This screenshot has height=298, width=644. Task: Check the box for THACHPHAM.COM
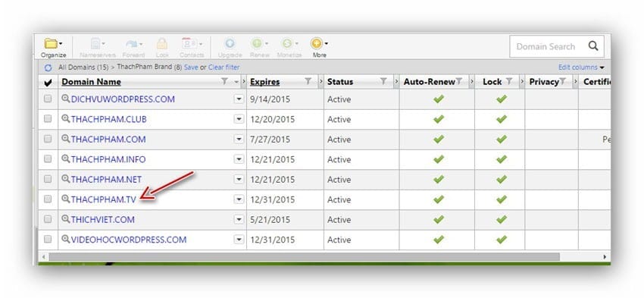pyautogui.click(x=48, y=139)
